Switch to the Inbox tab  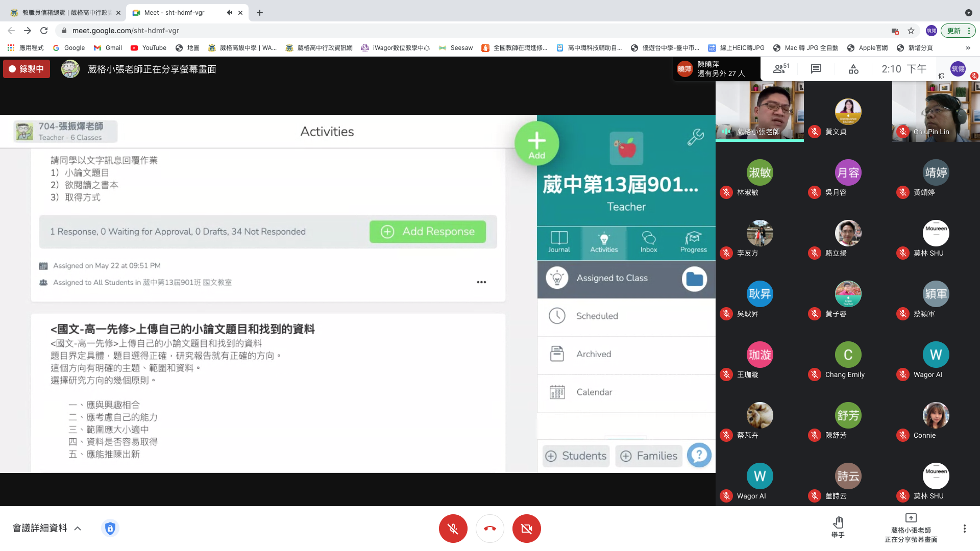point(648,242)
